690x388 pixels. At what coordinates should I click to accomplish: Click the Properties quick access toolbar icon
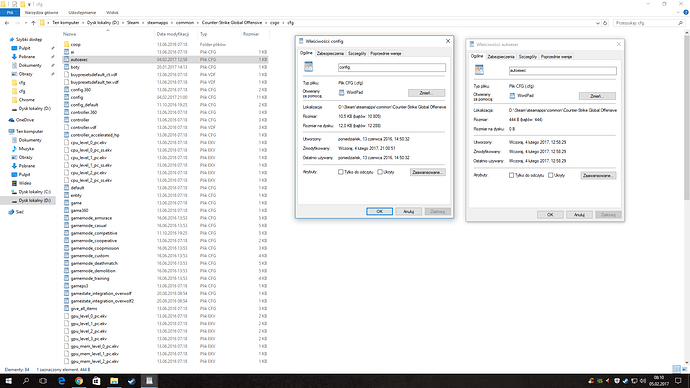14,4
